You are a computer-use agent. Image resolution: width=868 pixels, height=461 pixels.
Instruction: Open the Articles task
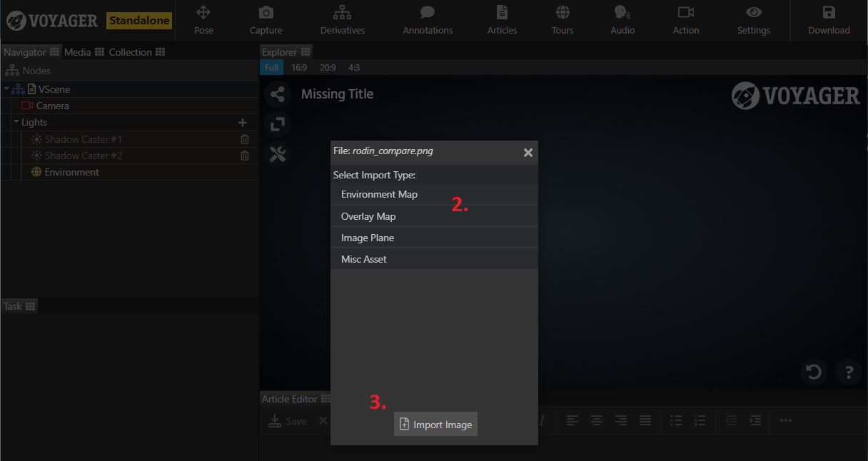click(502, 20)
